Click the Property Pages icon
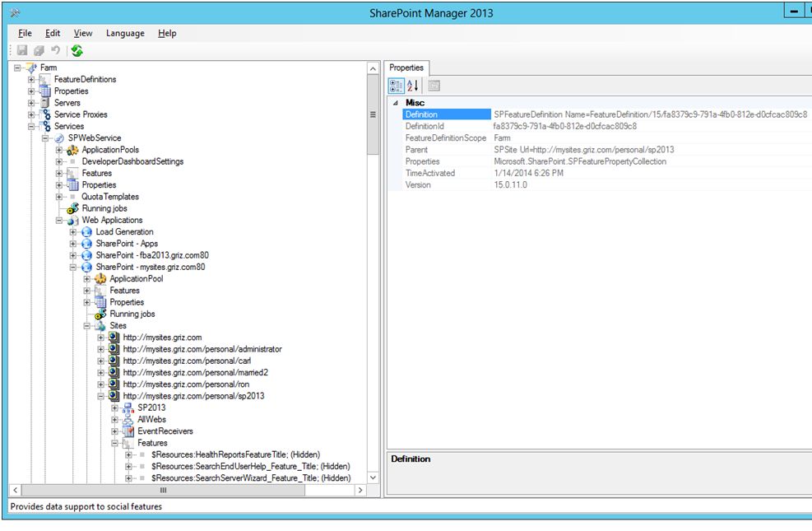This screenshot has width=812, height=531. coord(434,86)
